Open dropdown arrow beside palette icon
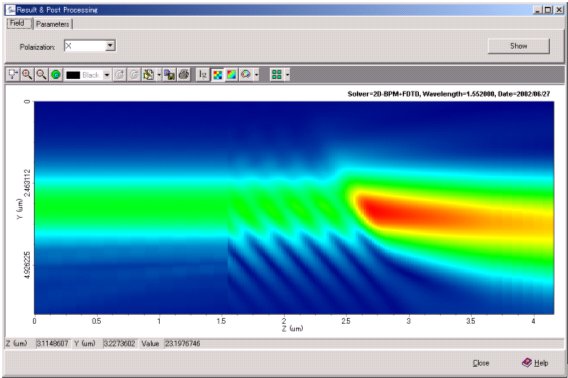Image resolution: width=568 pixels, height=378 pixels. coord(256,75)
